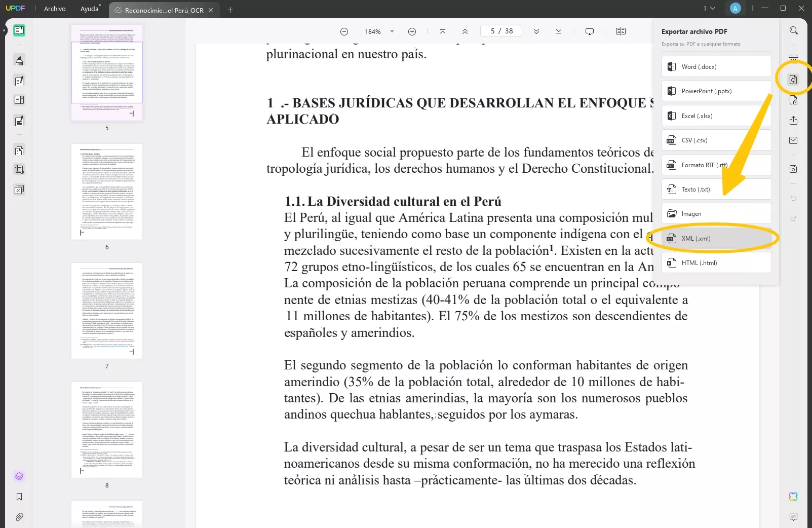This screenshot has width=812, height=528.
Task: Open the Search magnifier on right sidebar
Action: [x=794, y=30]
